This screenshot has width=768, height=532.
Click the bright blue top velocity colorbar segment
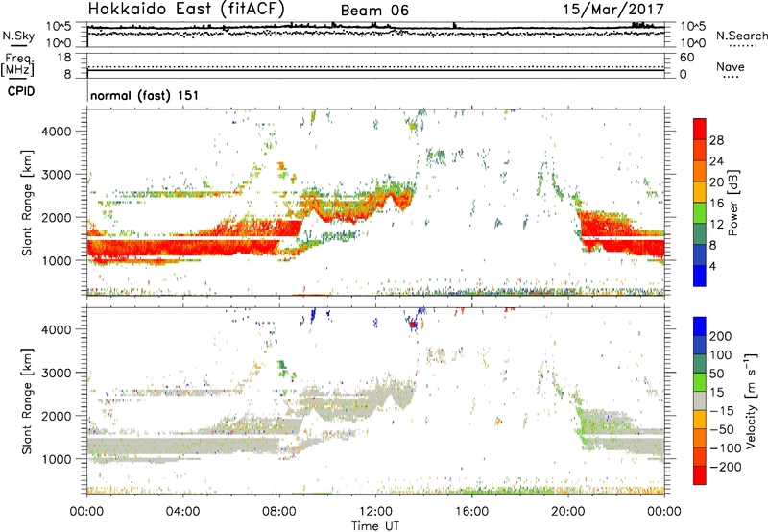(x=700, y=326)
